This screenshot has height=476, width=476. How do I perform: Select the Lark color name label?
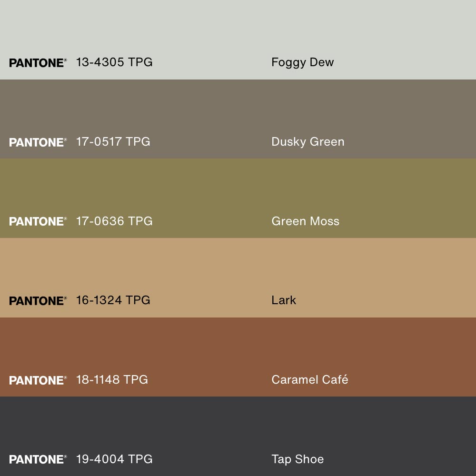pos(284,300)
